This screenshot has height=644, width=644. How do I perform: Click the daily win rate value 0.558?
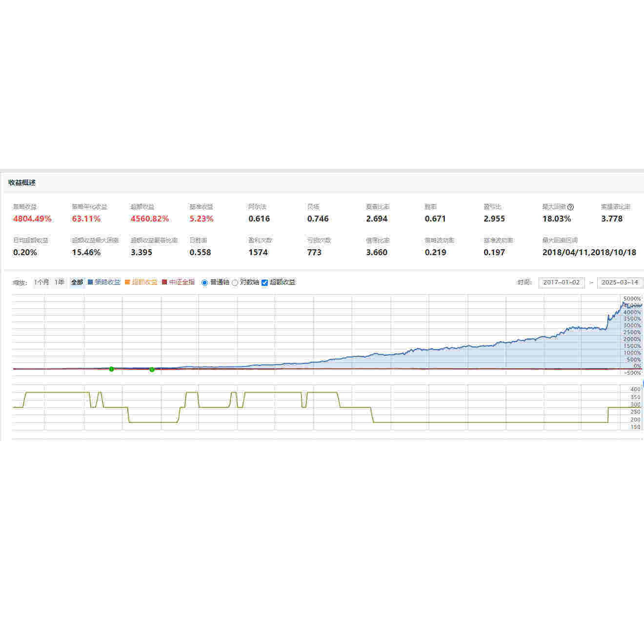201,253
